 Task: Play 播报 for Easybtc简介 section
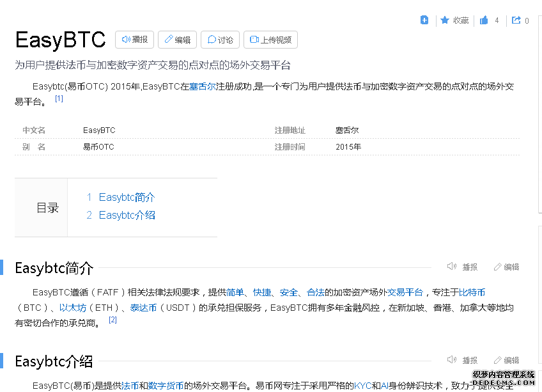point(463,267)
